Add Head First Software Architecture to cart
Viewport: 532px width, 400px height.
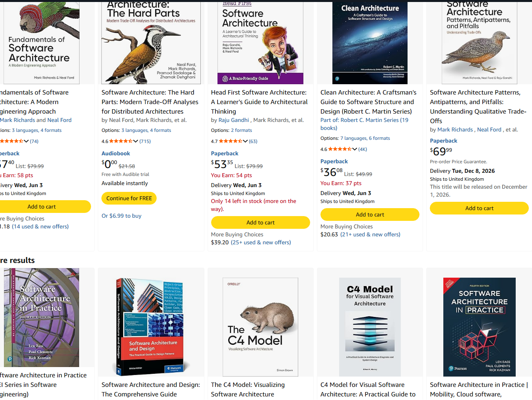[x=260, y=222]
